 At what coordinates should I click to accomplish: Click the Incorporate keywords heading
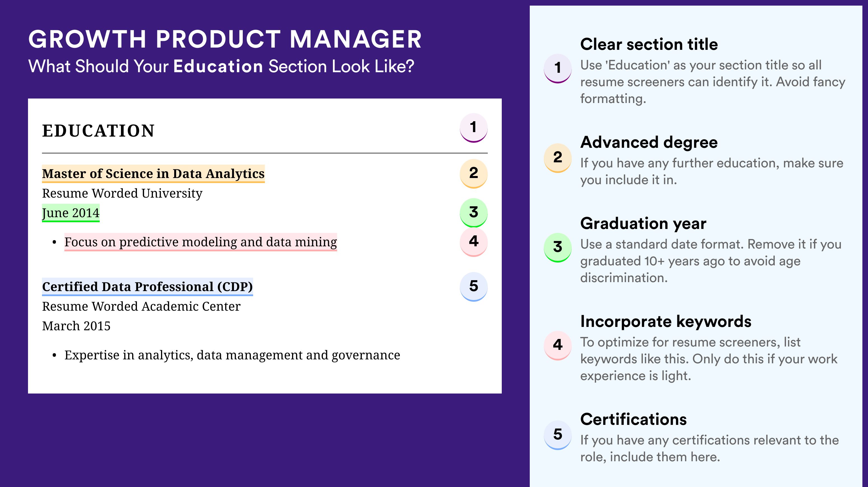point(666,322)
